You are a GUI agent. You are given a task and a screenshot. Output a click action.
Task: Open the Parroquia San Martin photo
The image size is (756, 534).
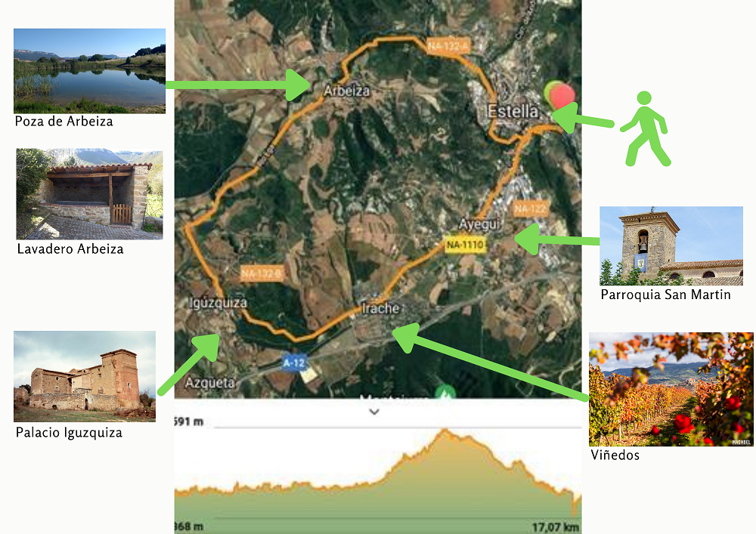point(671,246)
